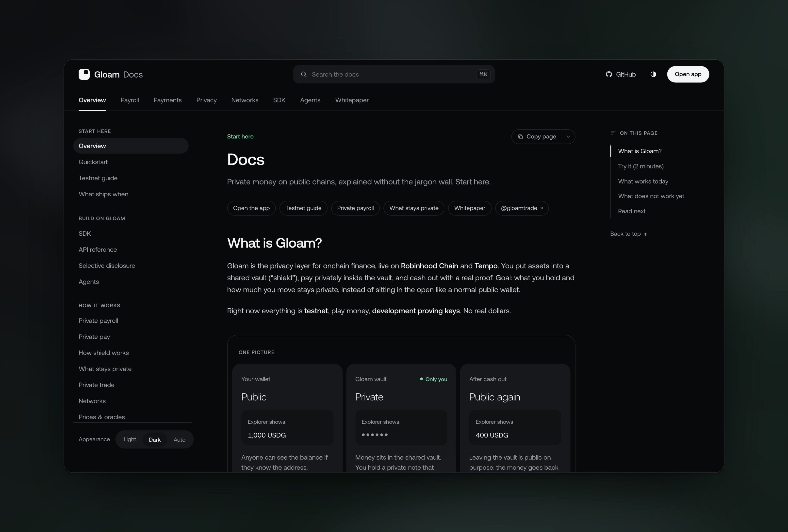The image size is (788, 532).
Task: Focus the Search the docs field
Action: coord(394,74)
